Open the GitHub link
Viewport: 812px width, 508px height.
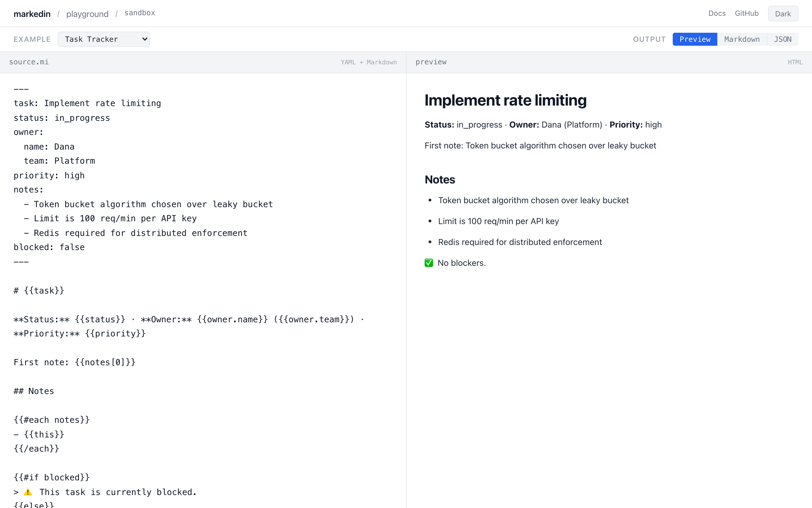[x=747, y=14]
